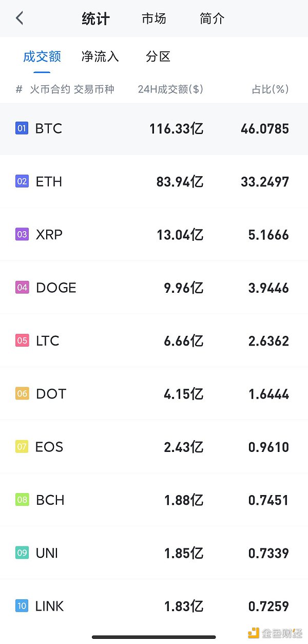Click the 10 badge beside LINK
Image resolution: width=308 pixels, height=644 pixels.
tap(22, 606)
